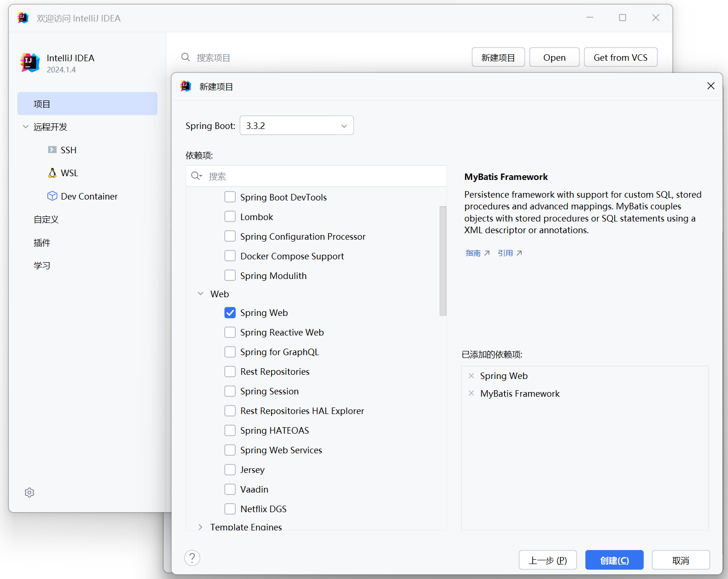This screenshot has width=728, height=579.
Task: Check Rest Repositories checkbox
Action: [x=230, y=372]
